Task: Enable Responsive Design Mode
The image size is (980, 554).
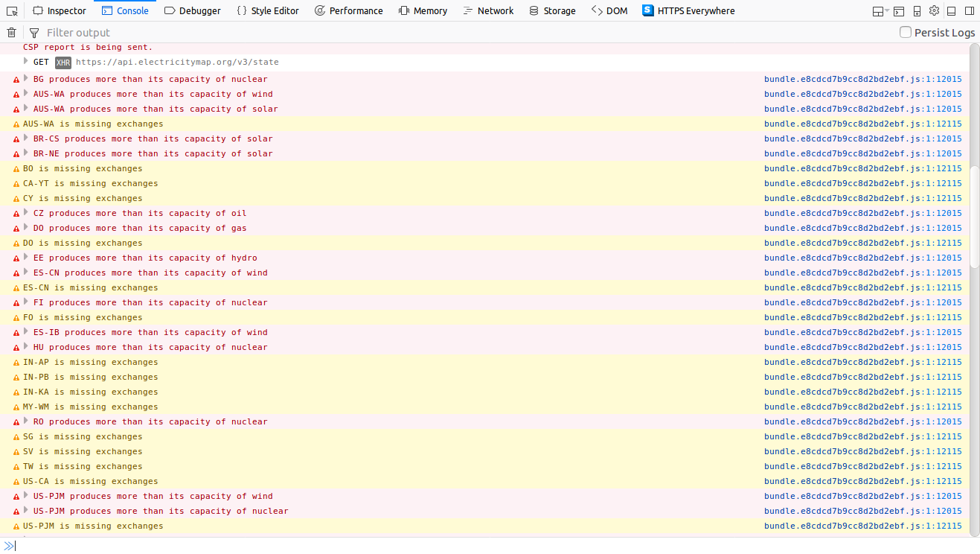Action: point(917,11)
